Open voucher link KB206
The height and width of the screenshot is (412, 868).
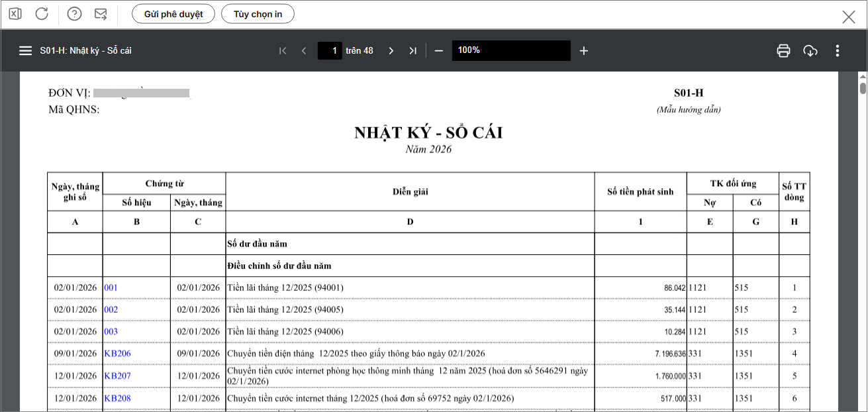[117, 354]
